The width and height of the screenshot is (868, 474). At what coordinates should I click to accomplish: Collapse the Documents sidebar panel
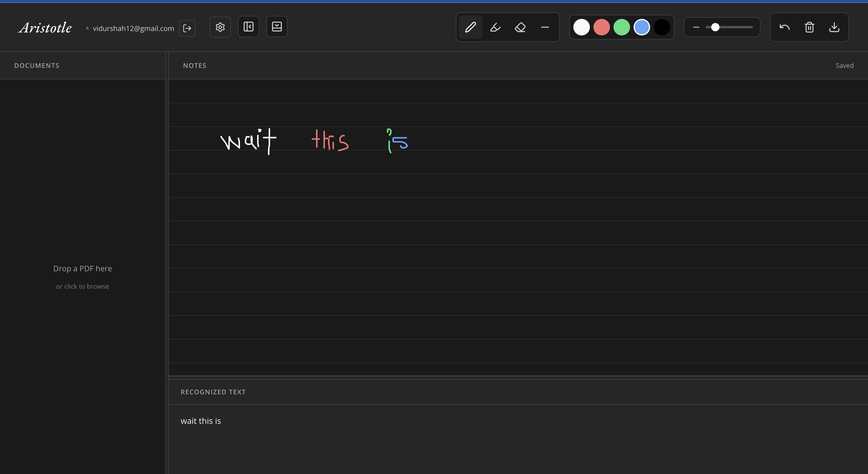248,27
